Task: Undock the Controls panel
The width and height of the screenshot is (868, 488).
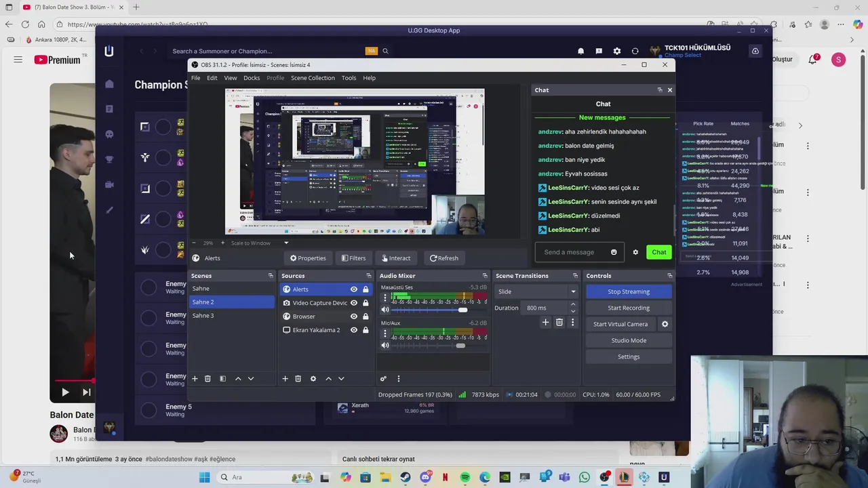Action: [x=669, y=276]
